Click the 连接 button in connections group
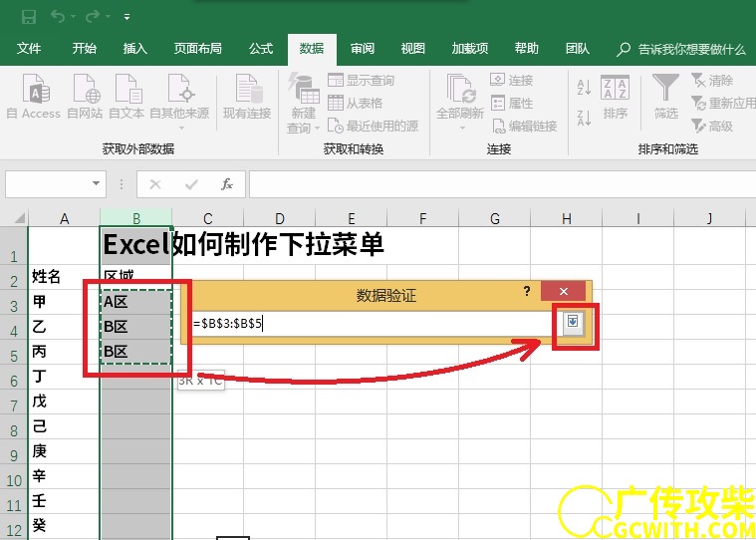The image size is (756, 540). point(512,80)
